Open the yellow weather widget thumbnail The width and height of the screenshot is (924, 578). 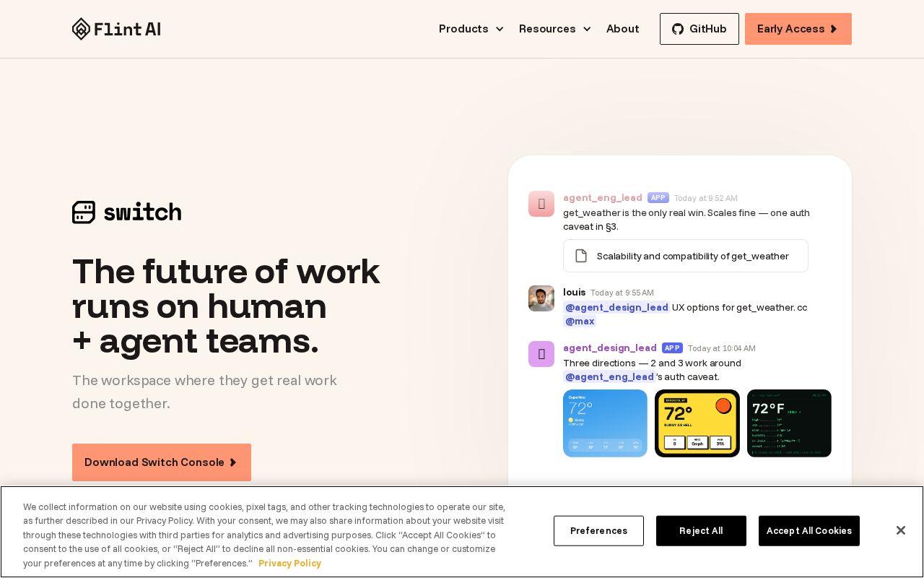[697, 423]
